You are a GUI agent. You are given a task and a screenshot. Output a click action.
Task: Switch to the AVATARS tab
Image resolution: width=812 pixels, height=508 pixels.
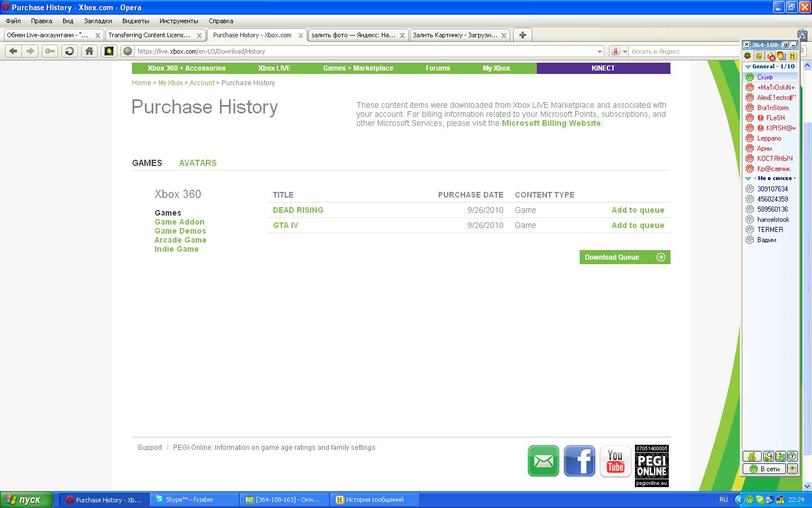(x=198, y=163)
